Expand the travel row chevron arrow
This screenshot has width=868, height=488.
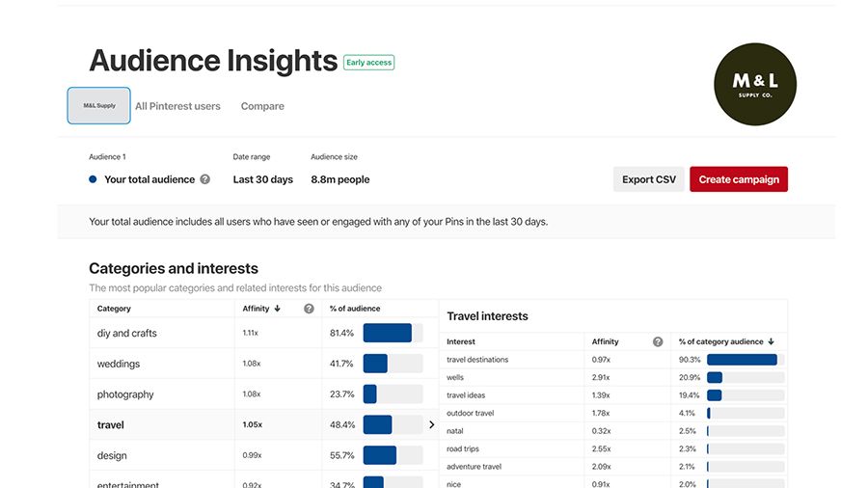[431, 424]
